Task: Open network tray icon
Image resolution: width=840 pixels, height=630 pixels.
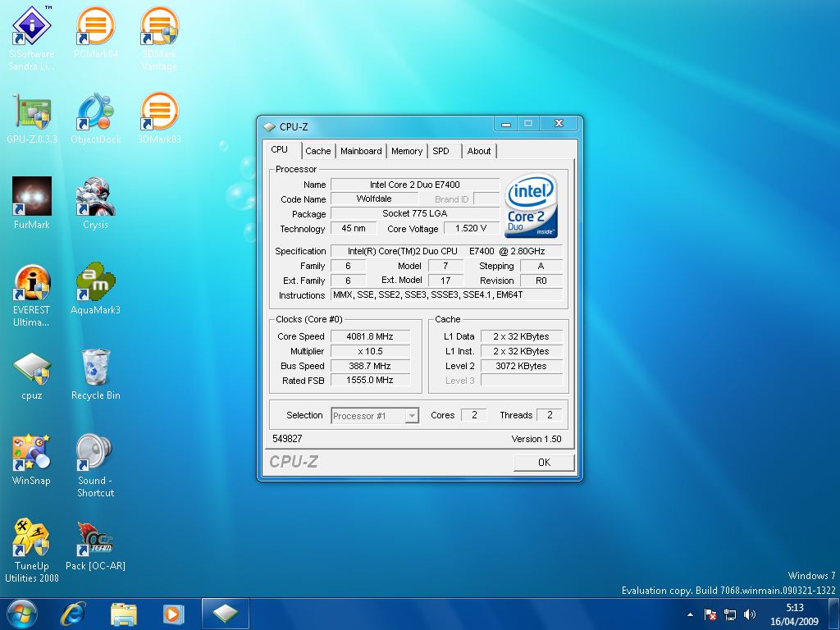Action: (x=729, y=614)
